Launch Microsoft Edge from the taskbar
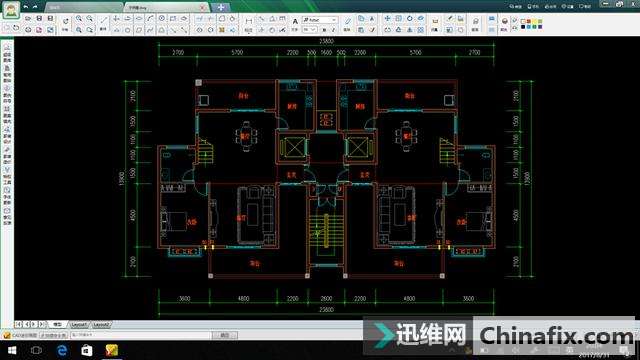This screenshot has width=640, height=360. 62,351
